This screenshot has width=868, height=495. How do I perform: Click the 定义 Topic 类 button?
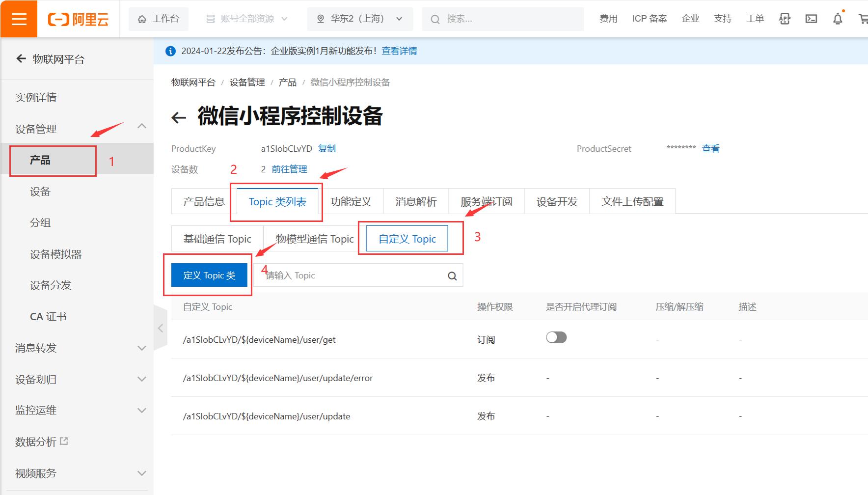[209, 275]
